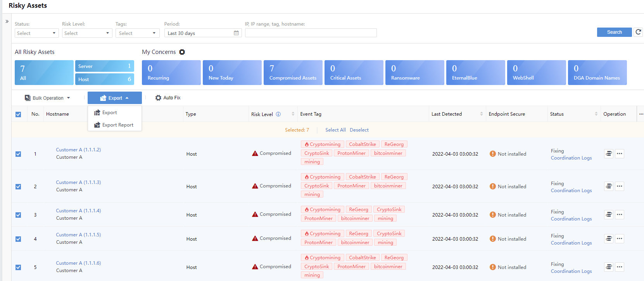Click the IP, hostname search input field
Viewport: 644px width, 281px height.
click(x=311, y=33)
